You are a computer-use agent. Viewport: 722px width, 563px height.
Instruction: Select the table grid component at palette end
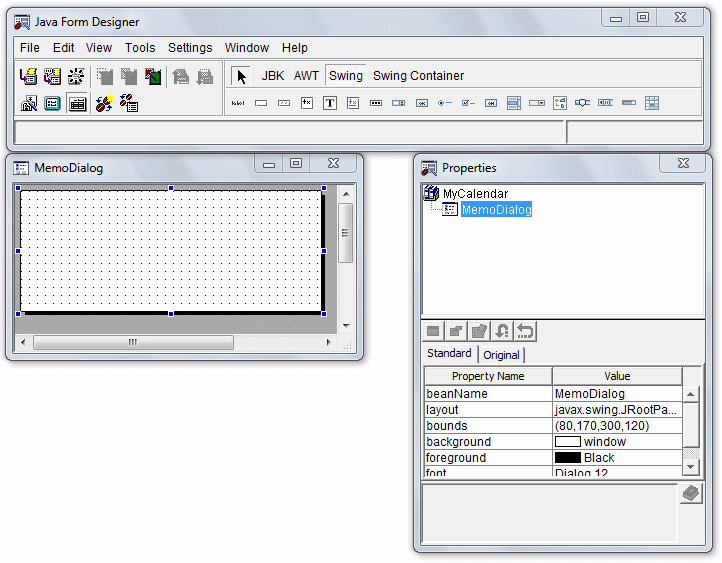[652, 103]
